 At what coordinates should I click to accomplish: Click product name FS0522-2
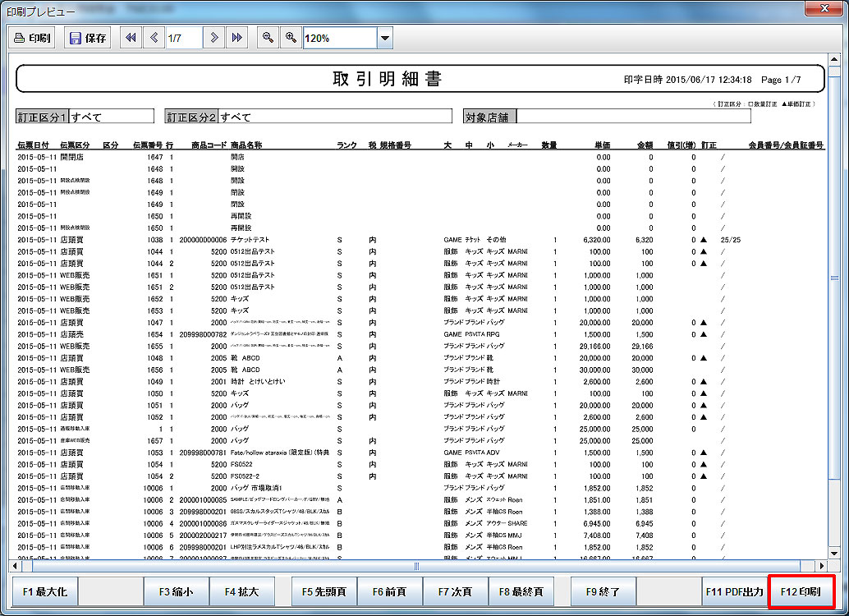pyautogui.click(x=246, y=476)
